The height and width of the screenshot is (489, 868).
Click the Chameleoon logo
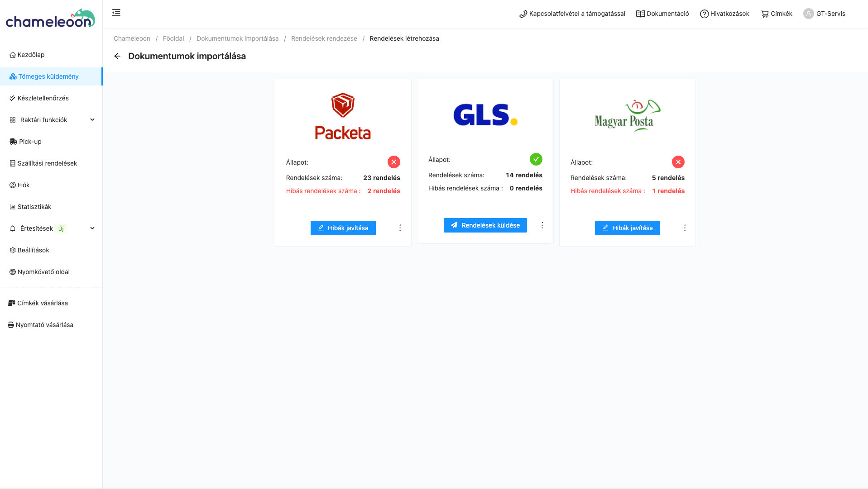[50, 19]
